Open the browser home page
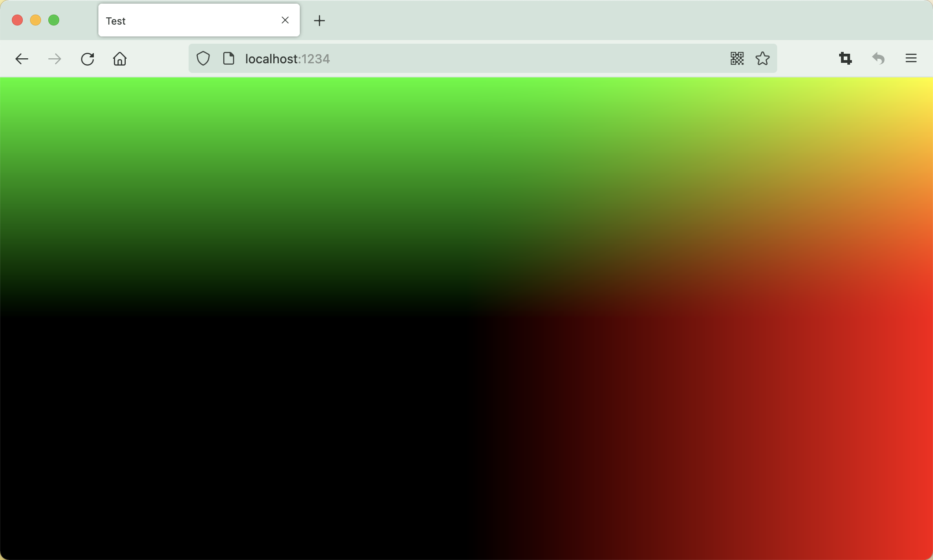Viewport: 933px width, 560px height. tap(120, 58)
